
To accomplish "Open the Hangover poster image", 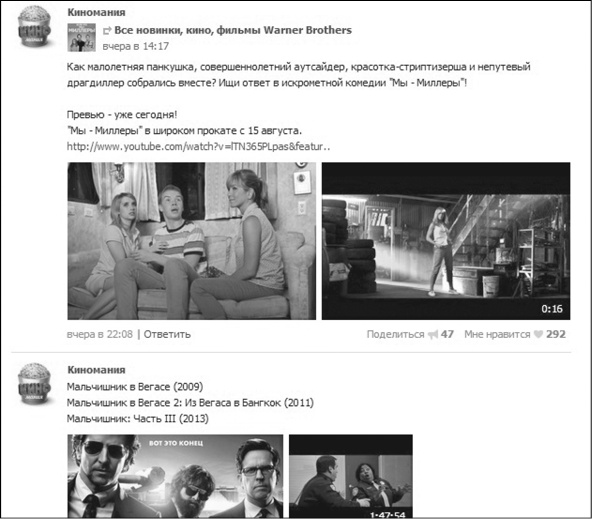I will (175, 476).
